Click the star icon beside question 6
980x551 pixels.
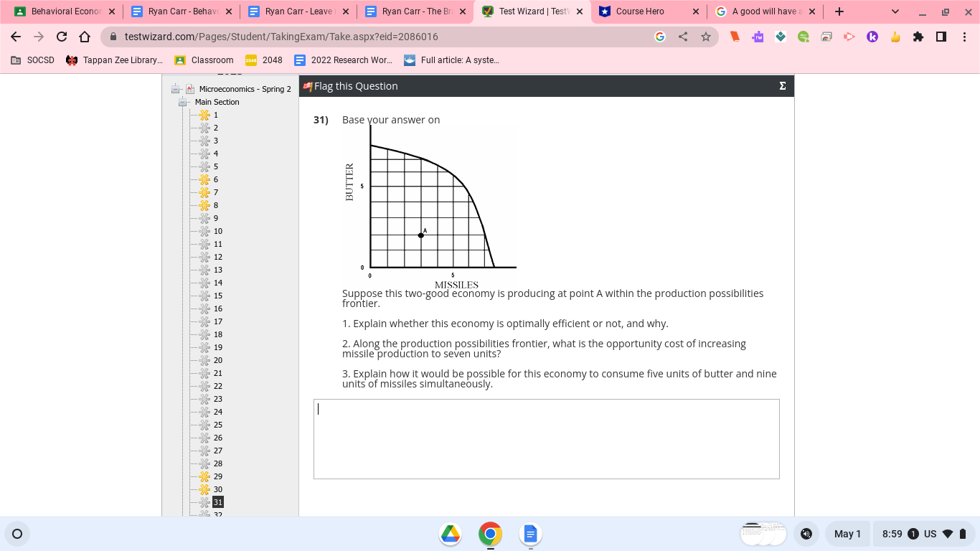(x=204, y=179)
